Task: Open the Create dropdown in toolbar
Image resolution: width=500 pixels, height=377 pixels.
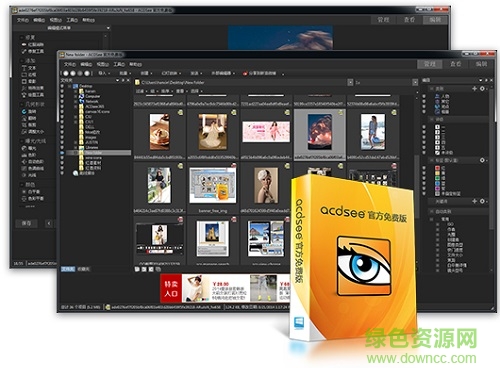Action: tap(146, 73)
